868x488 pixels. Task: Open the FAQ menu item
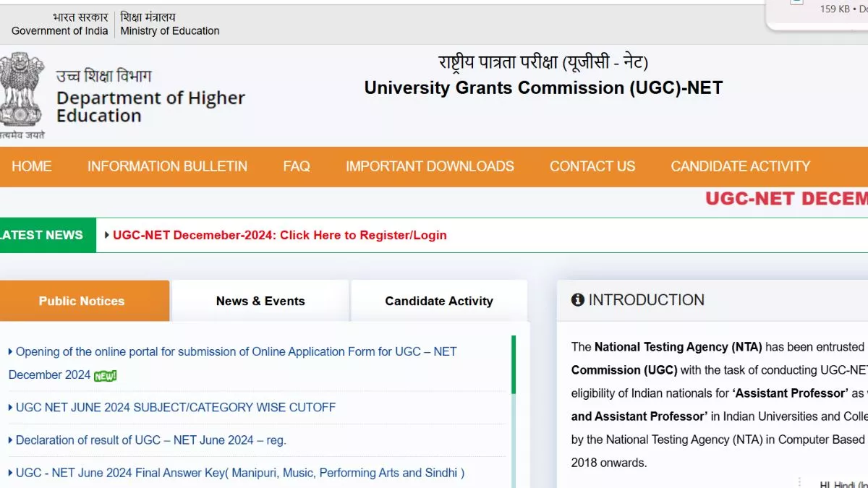(296, 166)
